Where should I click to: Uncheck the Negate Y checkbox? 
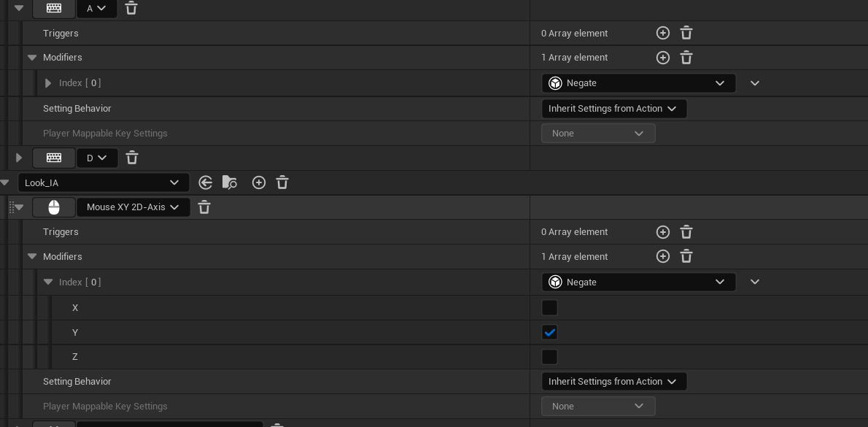(549, 332)
